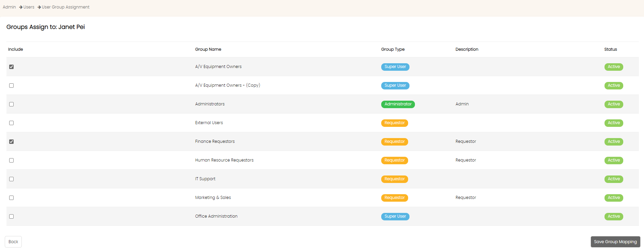
Task: Click Active status in Office Administration row
Action: pos(614,217)
